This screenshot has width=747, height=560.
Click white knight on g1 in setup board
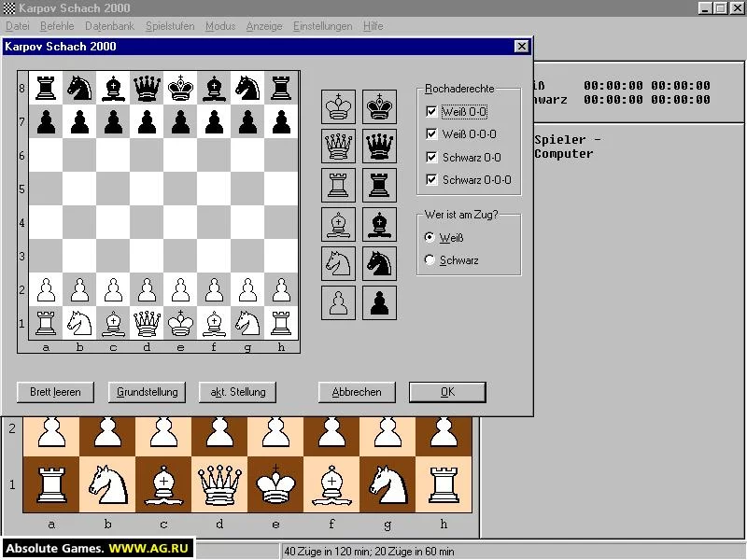click(x=247, y=323)
